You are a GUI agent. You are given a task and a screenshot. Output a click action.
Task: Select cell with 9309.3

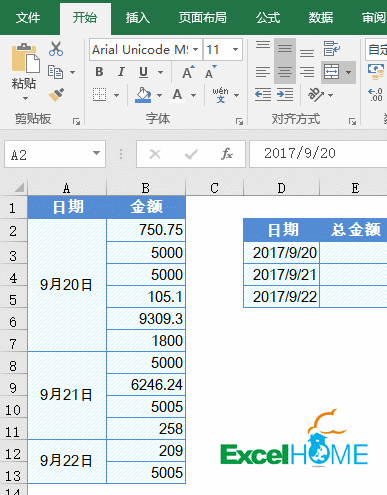(146, 319)
